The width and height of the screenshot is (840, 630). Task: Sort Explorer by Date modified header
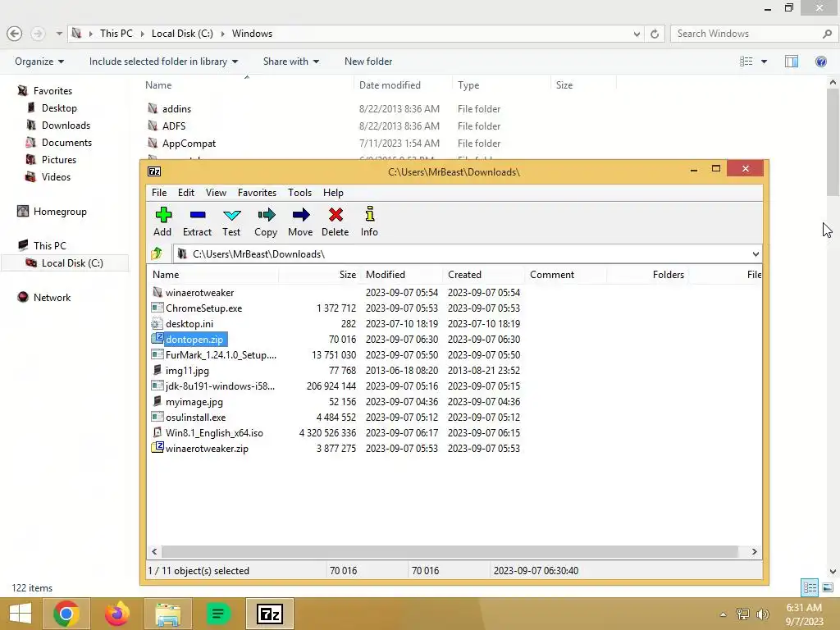(x=402, y=85)
